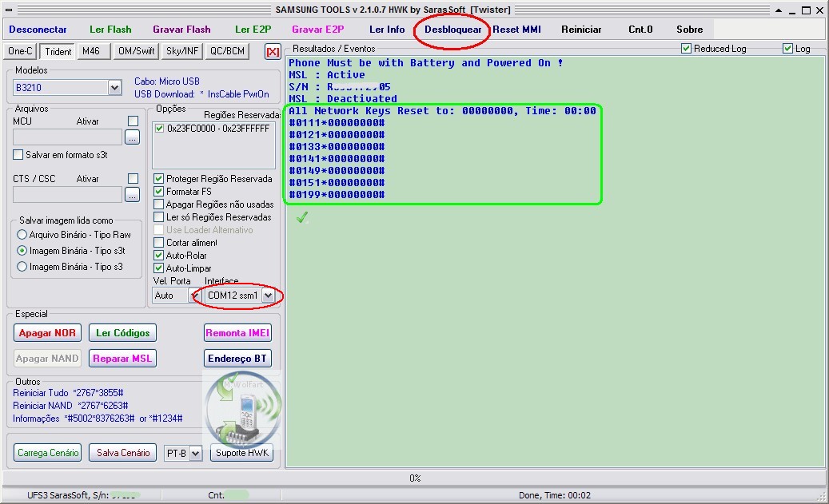Viewport: 829px width, 504px height.
Task: Open the Modelos B3210 dropdown
Action: (x=115, y=87)
